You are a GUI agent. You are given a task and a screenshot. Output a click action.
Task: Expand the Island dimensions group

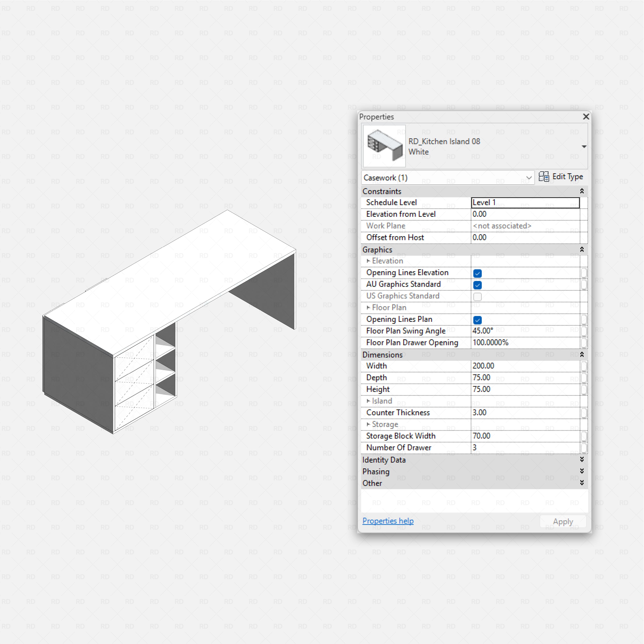click(368, 401)
